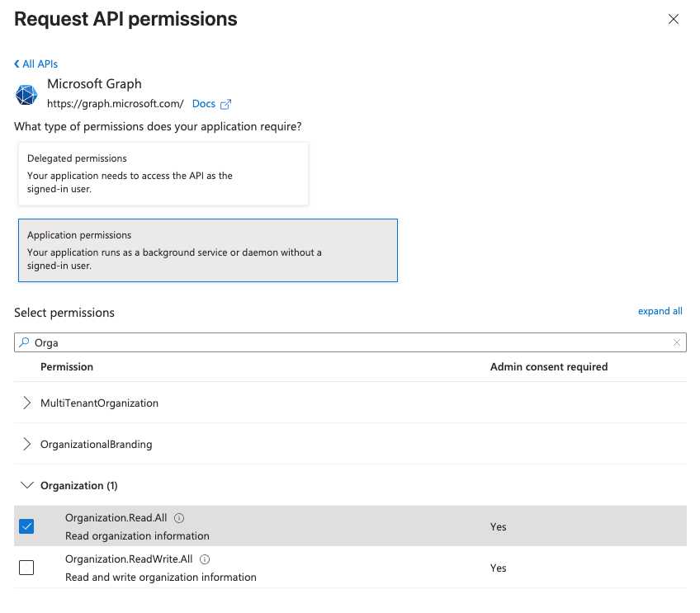Screen dimensions: 700x613
Task: Click info icon beside Organization.ReadWrite.All
Action: tap(205, 559)
